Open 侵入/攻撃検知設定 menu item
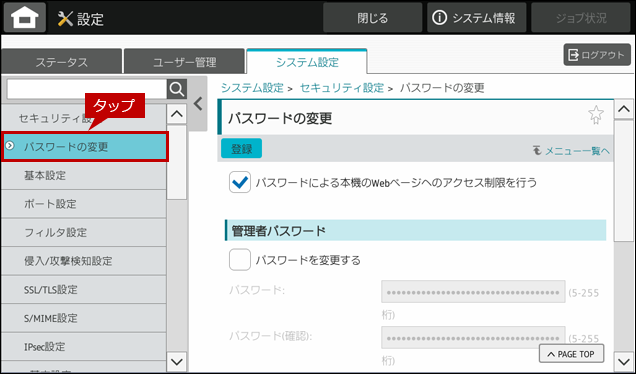This screenshot has width=636, height=374. pyautogui.click(x=84, y=261)
